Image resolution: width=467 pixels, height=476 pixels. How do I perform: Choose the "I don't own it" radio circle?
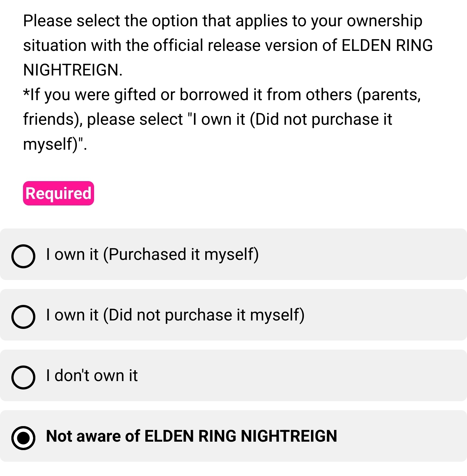point(23,377)
